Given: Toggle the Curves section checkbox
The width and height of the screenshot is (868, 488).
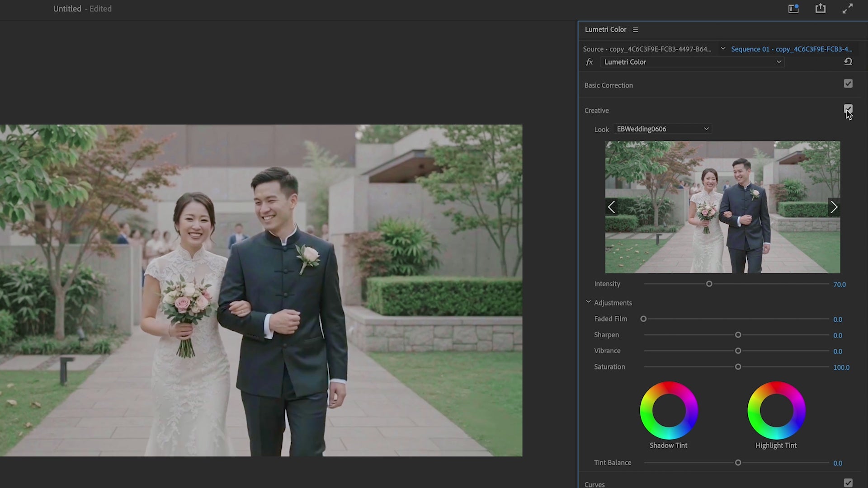Looking at the screenshot, I should point(848,483).
